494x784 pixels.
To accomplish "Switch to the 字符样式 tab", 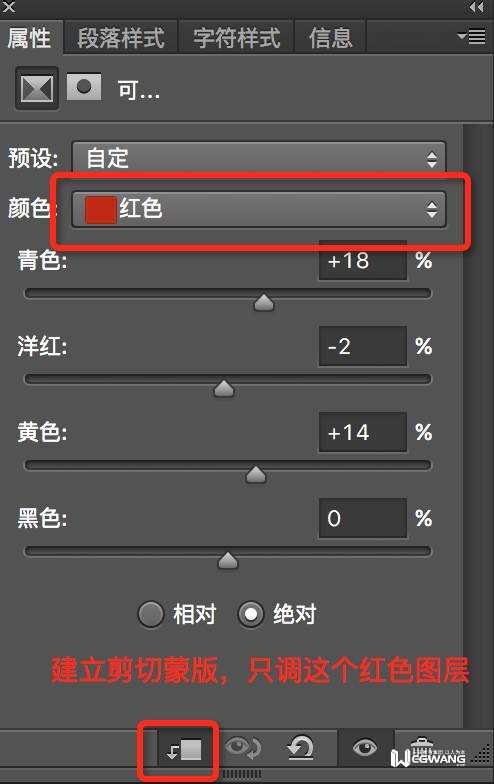I will (x=236, y=38).
